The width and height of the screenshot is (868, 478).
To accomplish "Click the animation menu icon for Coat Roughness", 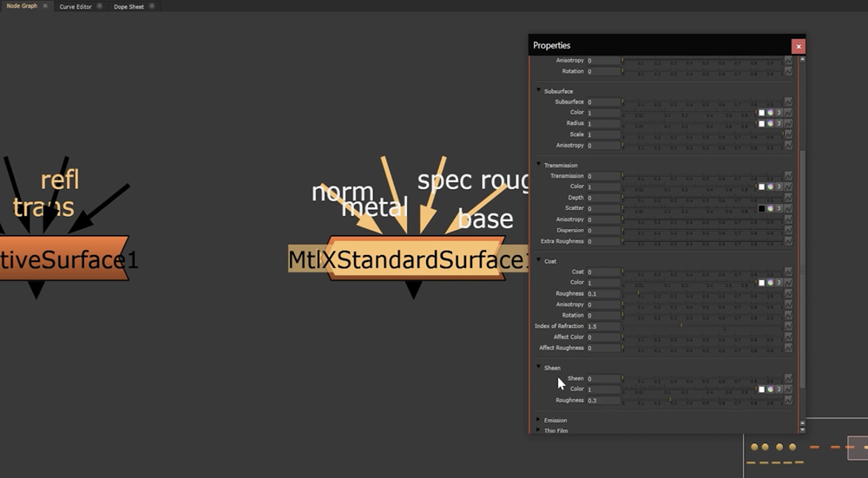I will [x=788, y=294].
